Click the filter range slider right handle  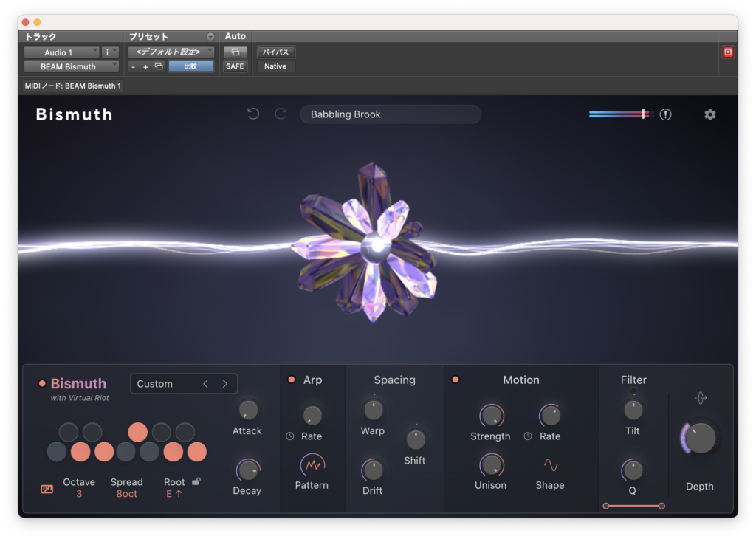[661, 506]
